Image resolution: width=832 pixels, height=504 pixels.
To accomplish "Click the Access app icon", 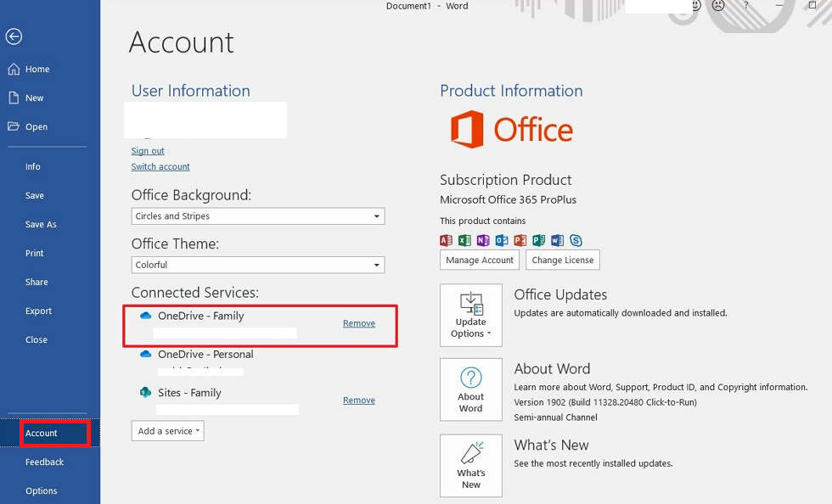I will coord(447,240).
